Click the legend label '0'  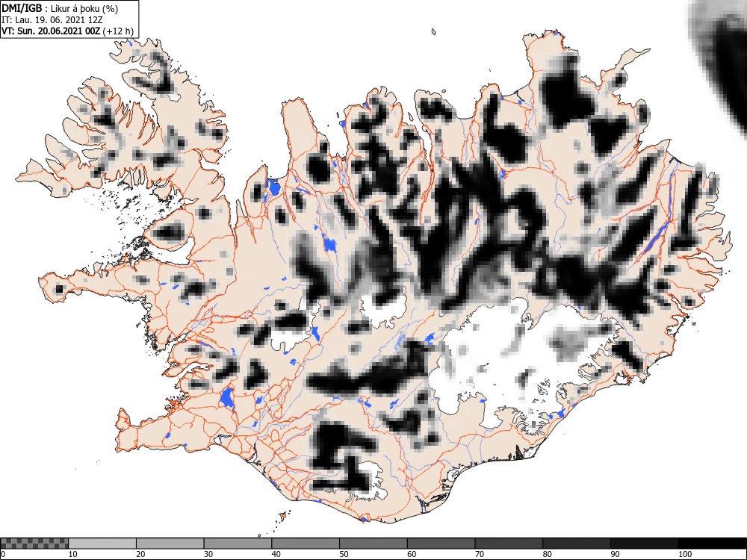3,554
